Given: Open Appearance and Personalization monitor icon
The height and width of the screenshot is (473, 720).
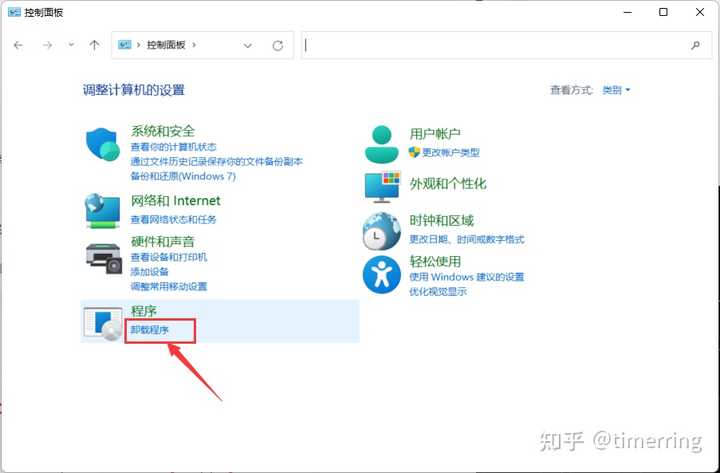Looking at the screenshot, I should click(382, 187).
